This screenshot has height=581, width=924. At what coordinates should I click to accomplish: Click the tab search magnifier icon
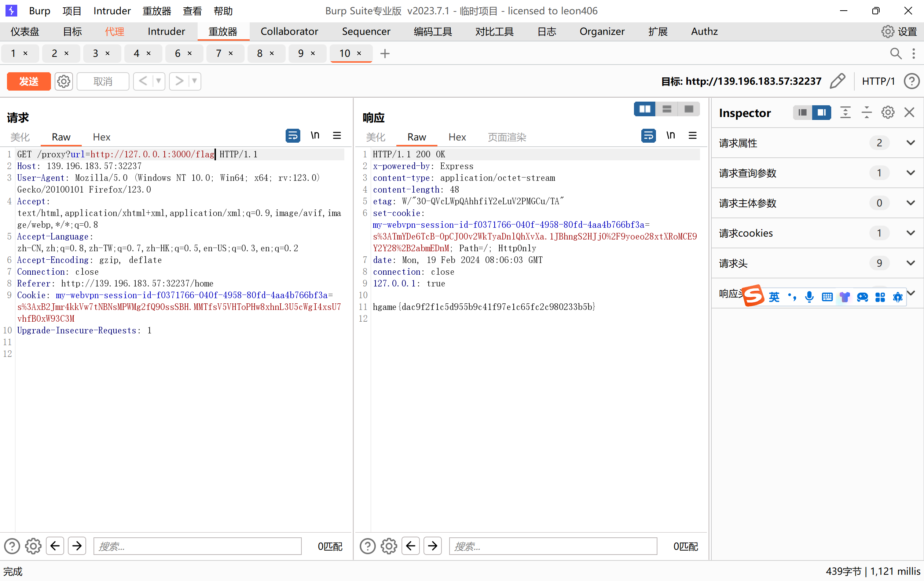coord(896,53)
